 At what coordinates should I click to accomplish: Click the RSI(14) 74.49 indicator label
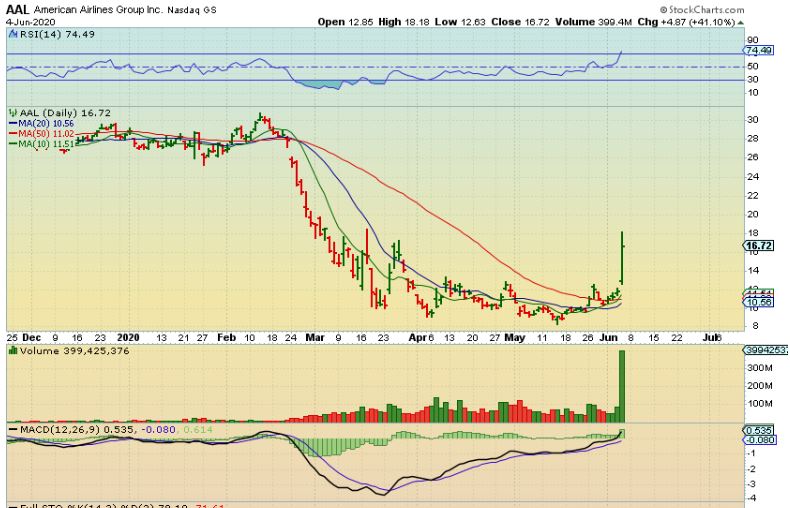point(52,34)
